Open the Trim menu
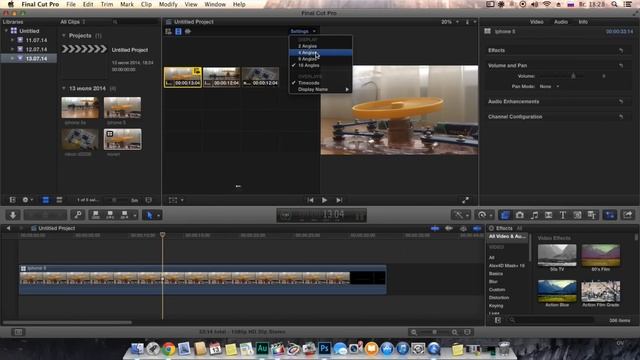This screenshot has width=640, height=360. click(107, 4)
